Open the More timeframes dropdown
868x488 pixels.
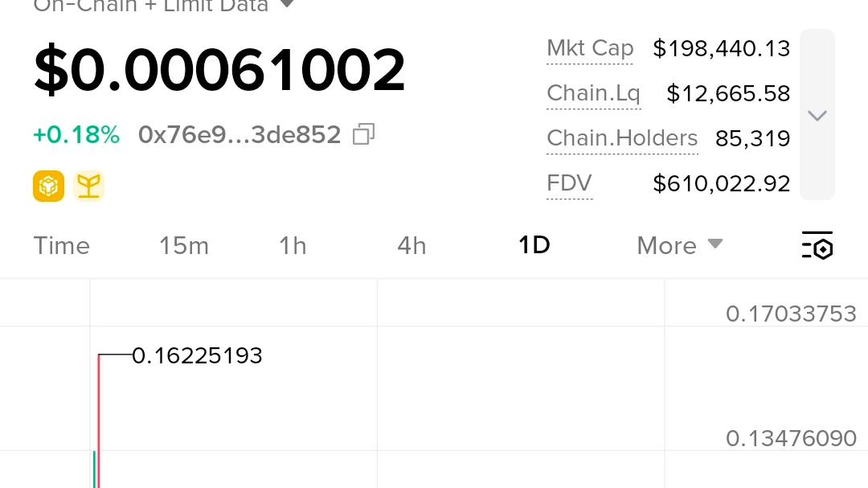point(680,245)
